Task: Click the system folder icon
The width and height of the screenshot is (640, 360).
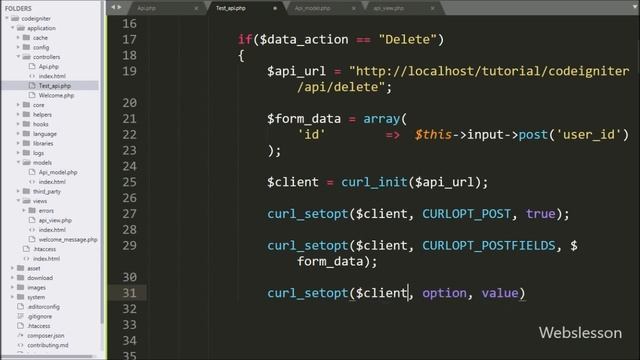Action: (x=20, y=297)
